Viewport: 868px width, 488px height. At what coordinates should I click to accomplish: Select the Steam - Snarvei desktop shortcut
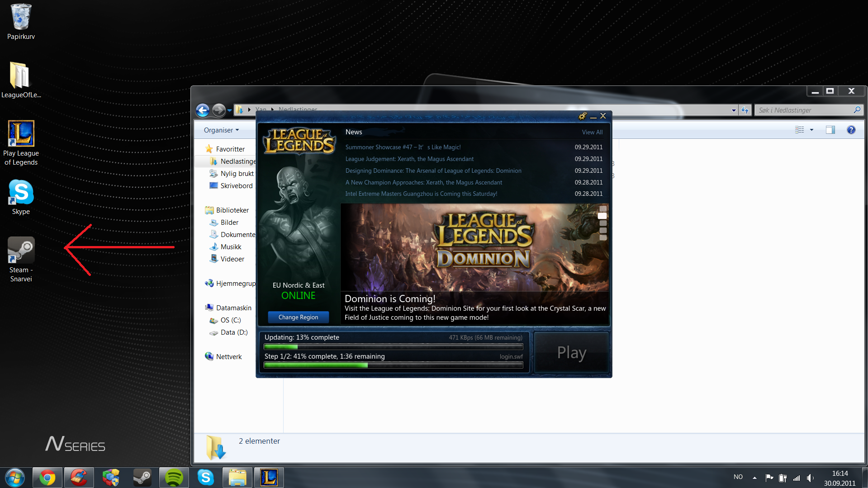[21, 260]
